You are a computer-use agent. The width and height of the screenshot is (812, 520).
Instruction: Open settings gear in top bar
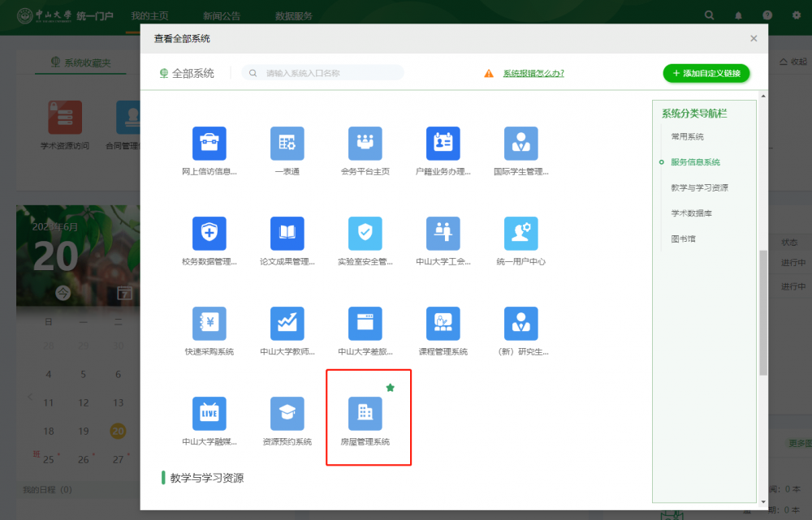coord(797,15)
